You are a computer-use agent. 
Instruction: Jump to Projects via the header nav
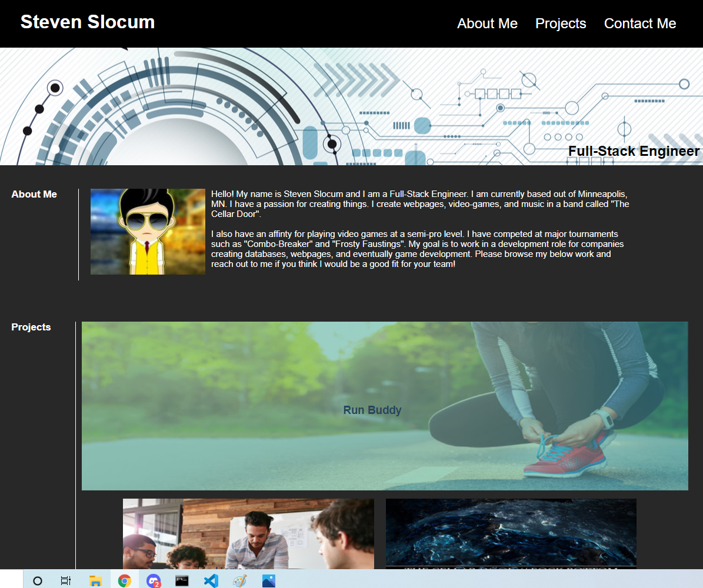pos(561,24)
